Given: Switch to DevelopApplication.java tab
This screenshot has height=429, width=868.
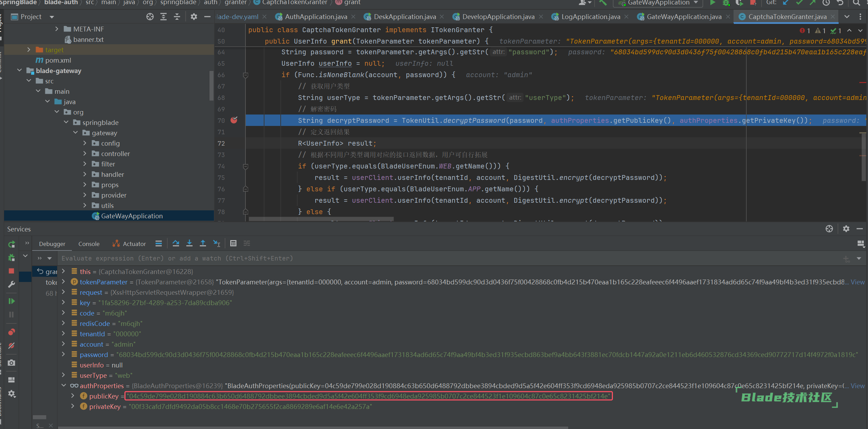Looking at the screenshot, I should [498, 17].
